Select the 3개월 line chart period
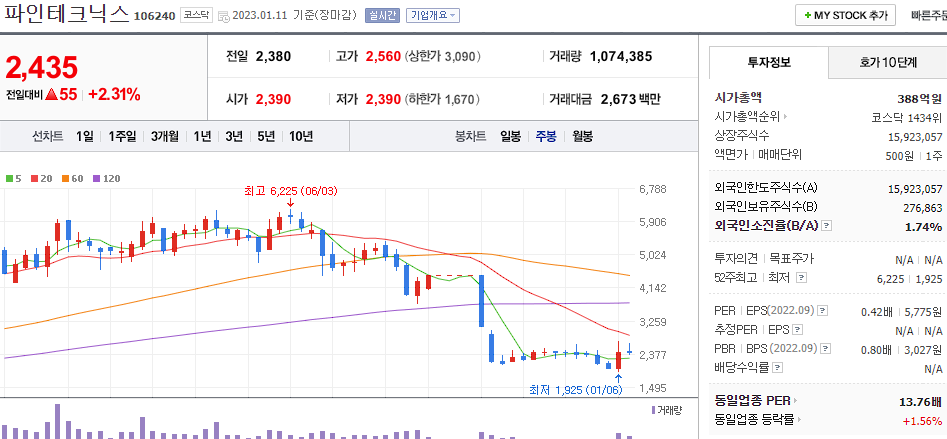Image resolution: width=947 pixels, height=439 pixels. coord(165,136)
